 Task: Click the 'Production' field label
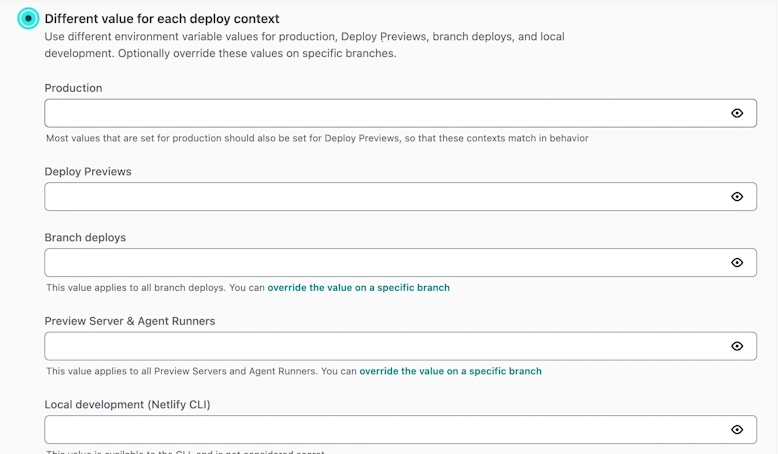click(x=73, y=88)
